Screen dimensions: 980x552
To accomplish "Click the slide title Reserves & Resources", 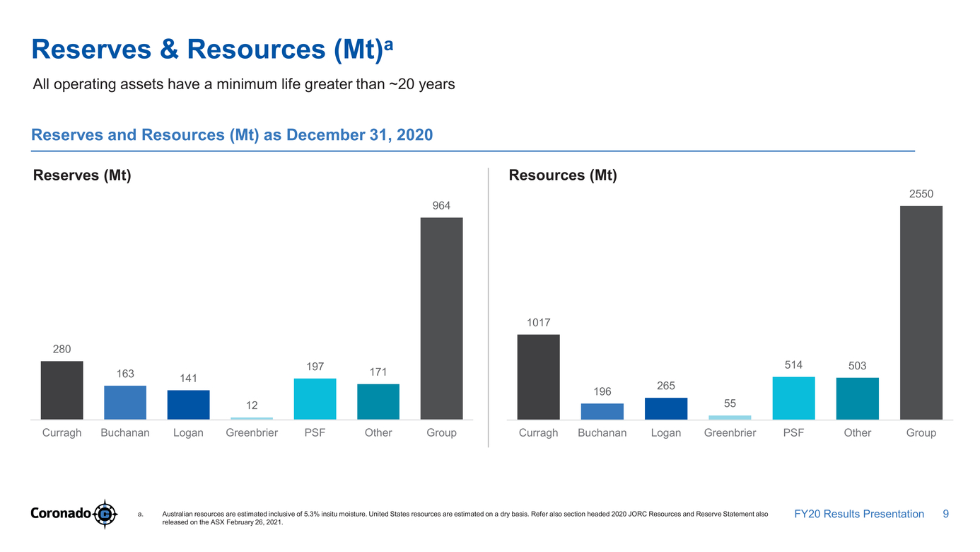I will click(212, 48).
